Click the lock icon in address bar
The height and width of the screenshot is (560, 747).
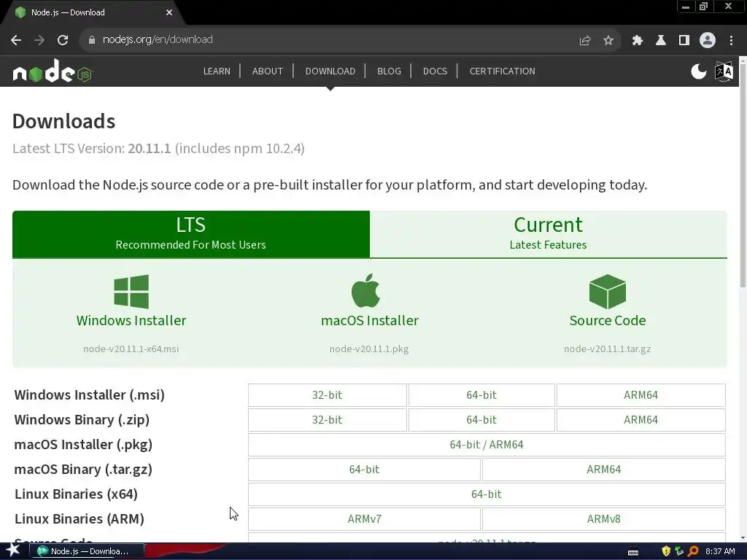pyautogui.click(x=91, y=40)
